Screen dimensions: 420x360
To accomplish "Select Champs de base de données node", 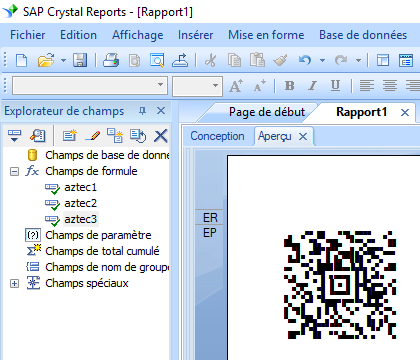I will (x=108, y=155).
